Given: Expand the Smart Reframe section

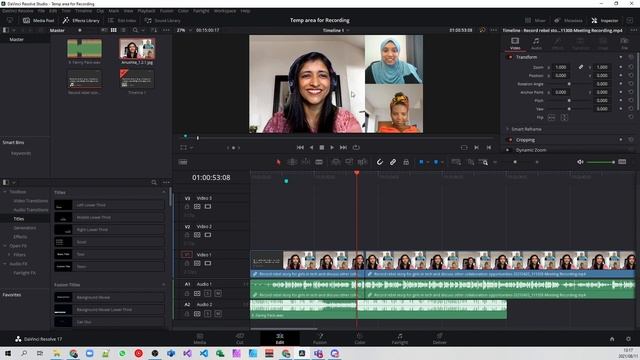Looking at the screenshot, I should (x=507, y=129).
